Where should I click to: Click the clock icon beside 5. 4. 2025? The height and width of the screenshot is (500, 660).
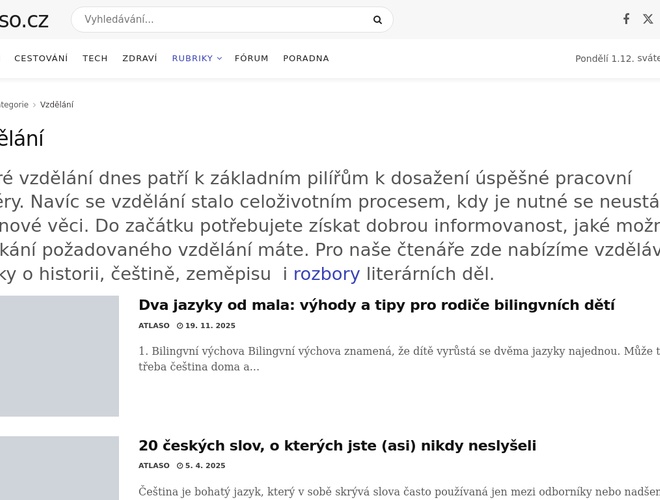[x=180, y=466]
